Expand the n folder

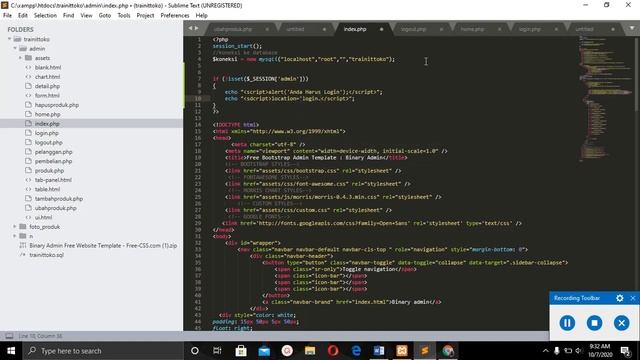click(x=15, y=236)
